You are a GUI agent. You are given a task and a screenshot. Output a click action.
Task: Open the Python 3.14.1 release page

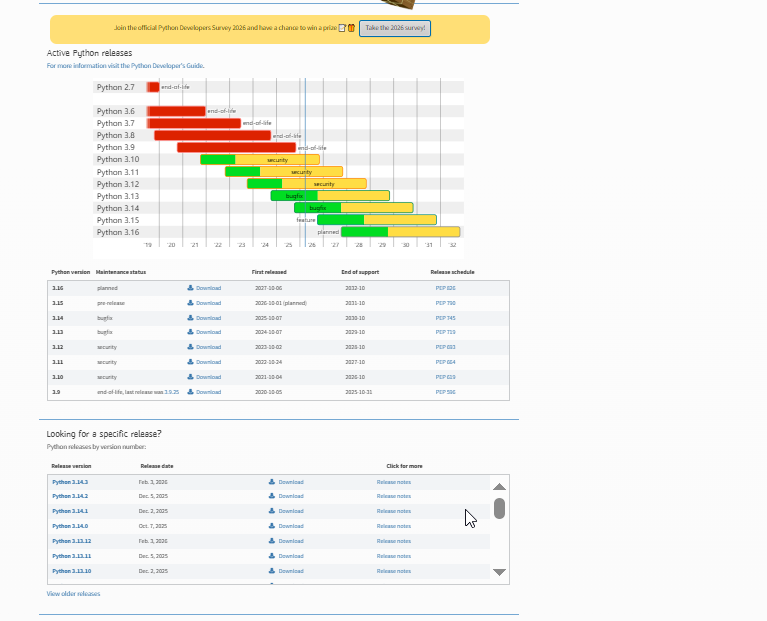[70, 511]
